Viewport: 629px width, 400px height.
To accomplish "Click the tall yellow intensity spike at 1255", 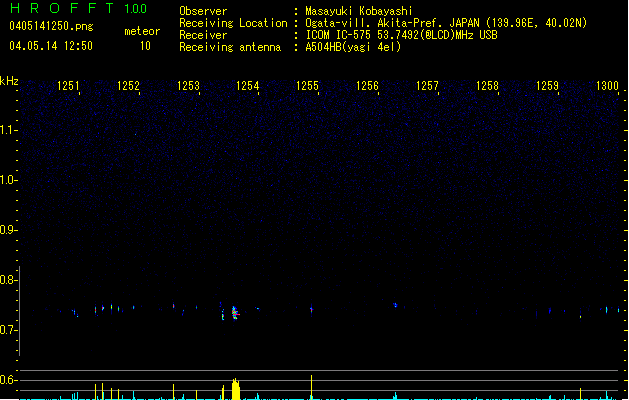I will pyautogui.click(x=311, y=387).
